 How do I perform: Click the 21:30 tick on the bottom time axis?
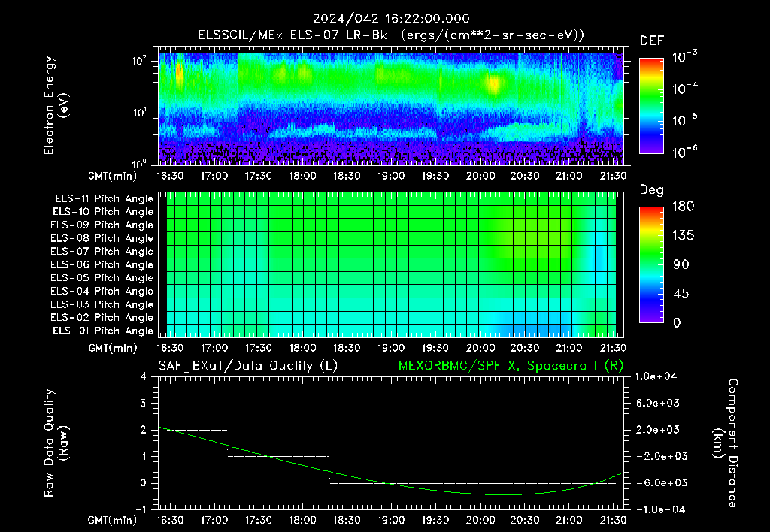pyautogui.click(x=613, y=520)
